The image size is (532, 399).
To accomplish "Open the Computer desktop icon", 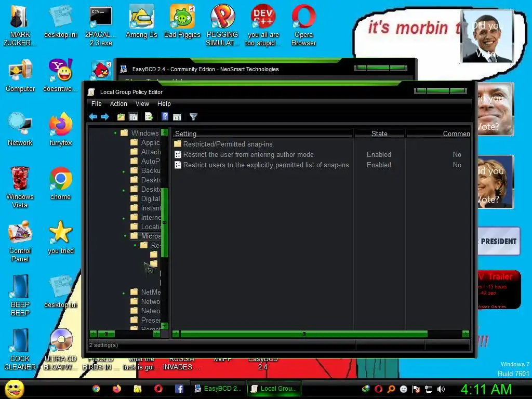I will click(20, 76).
